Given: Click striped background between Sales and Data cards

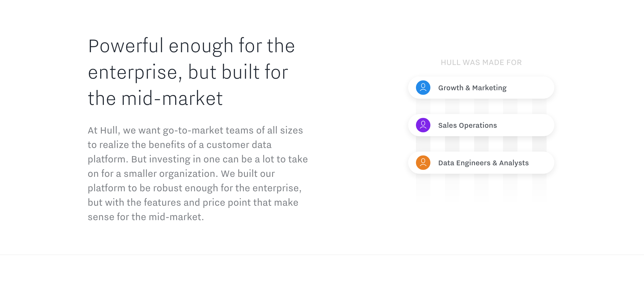Looking at the screenshot, I should click(x=481, y=144).
